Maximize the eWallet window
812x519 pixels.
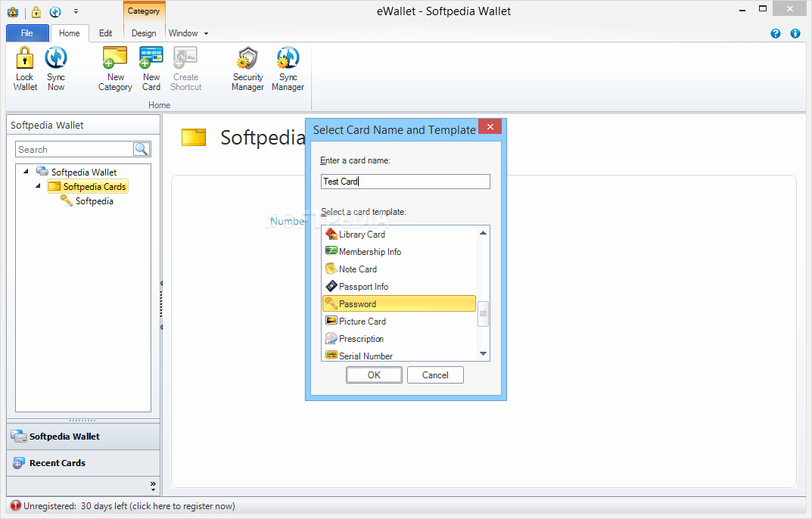[762, 9]
